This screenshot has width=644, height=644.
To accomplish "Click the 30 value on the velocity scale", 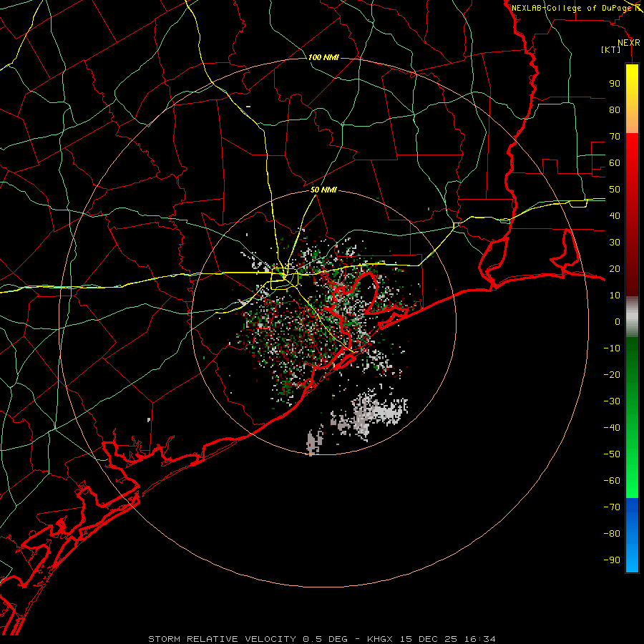I will pyautogui.click(x=615, y=243).
